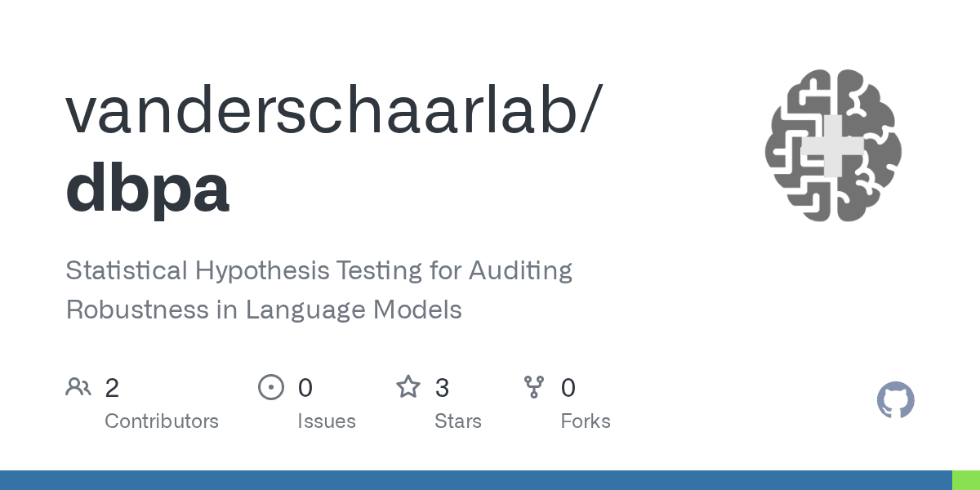Click the fork count 0
This screenshot has height=490, width=980.
point(568,388)
